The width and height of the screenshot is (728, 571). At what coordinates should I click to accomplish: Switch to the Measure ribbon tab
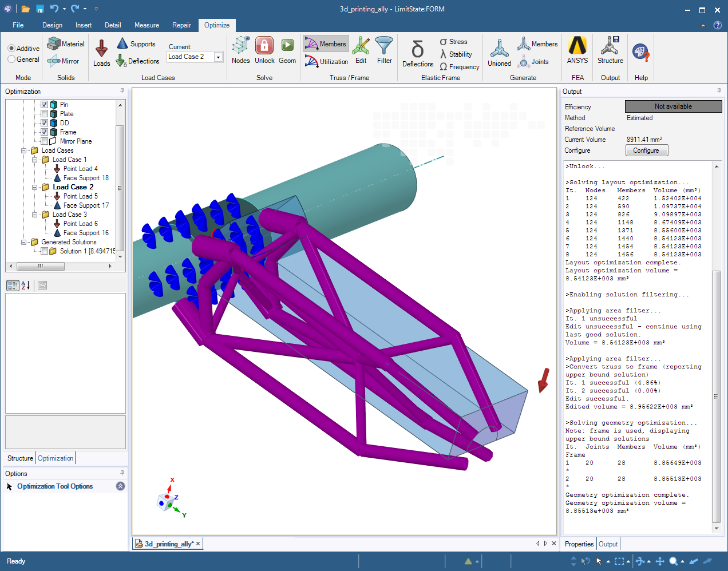pyautogui.click(x=147, y=25)
